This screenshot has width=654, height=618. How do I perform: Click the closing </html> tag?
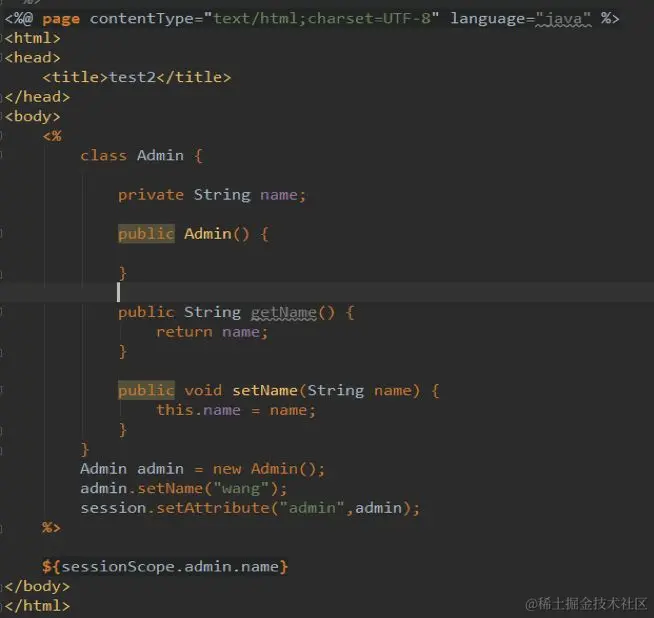[37, 605]
